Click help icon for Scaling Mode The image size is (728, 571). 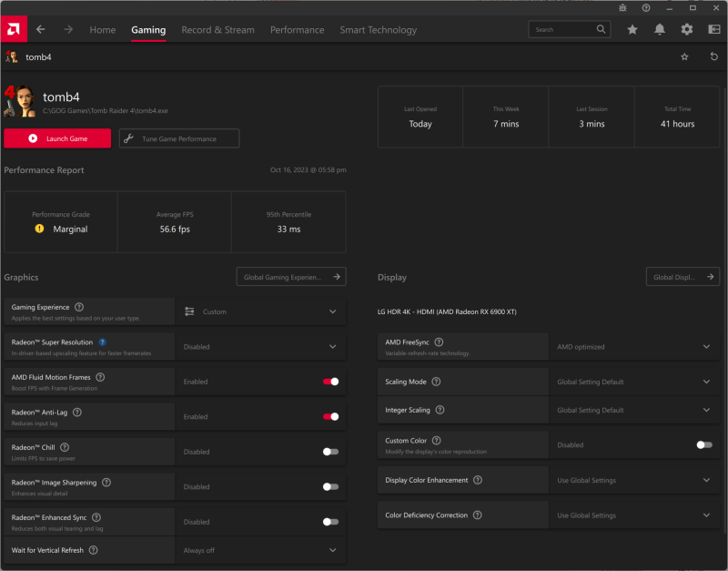coord(436,382)
